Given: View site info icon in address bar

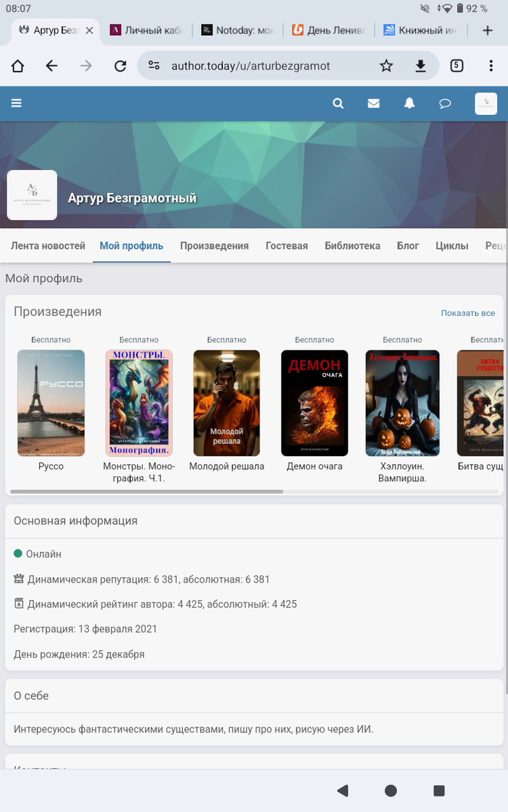Looking at the screenshot, I should [154, 66].
